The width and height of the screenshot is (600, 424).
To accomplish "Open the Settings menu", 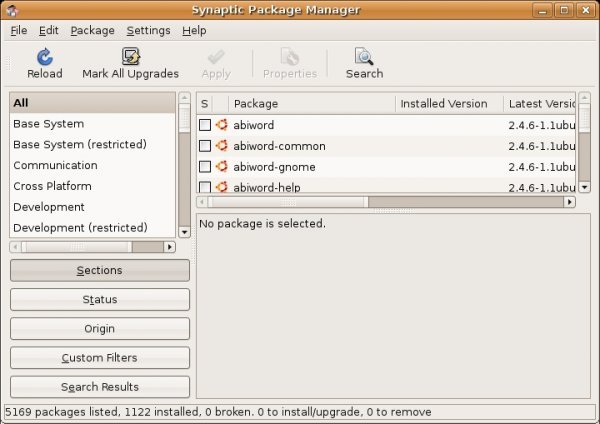I will 148,31.
